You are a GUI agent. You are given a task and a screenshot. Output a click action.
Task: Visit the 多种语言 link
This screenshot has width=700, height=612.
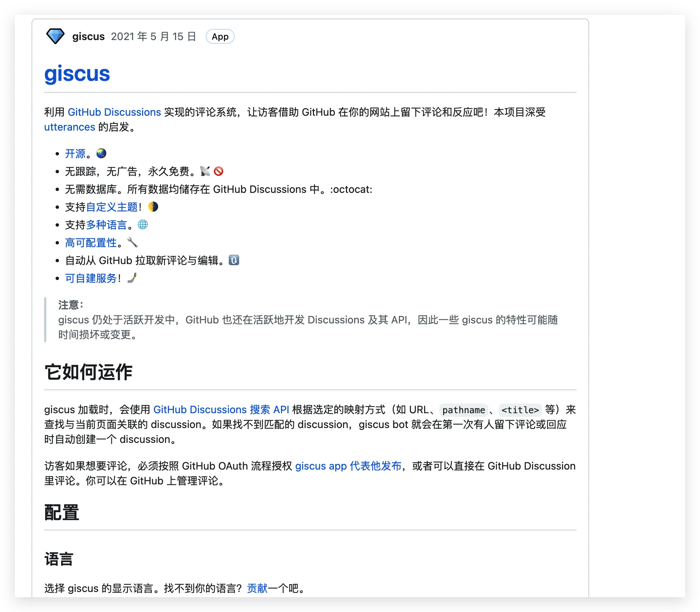(x=106, y=225)
